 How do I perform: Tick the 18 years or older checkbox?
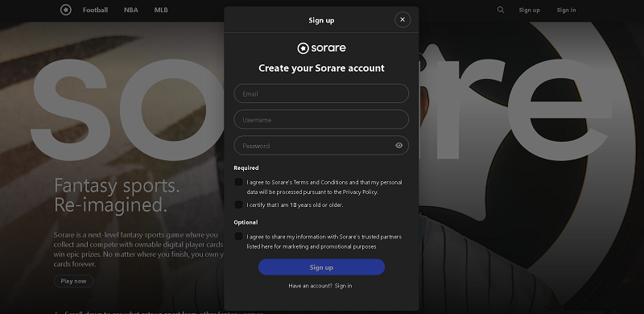[238, 205]
